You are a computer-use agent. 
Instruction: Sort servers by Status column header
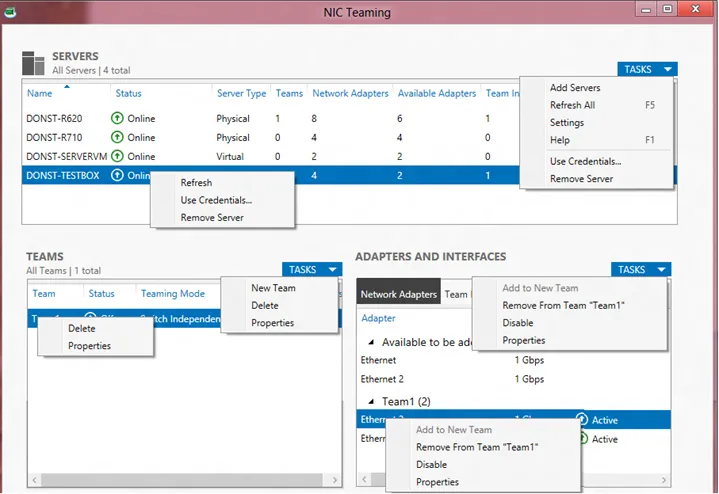(x=128, y=94)
